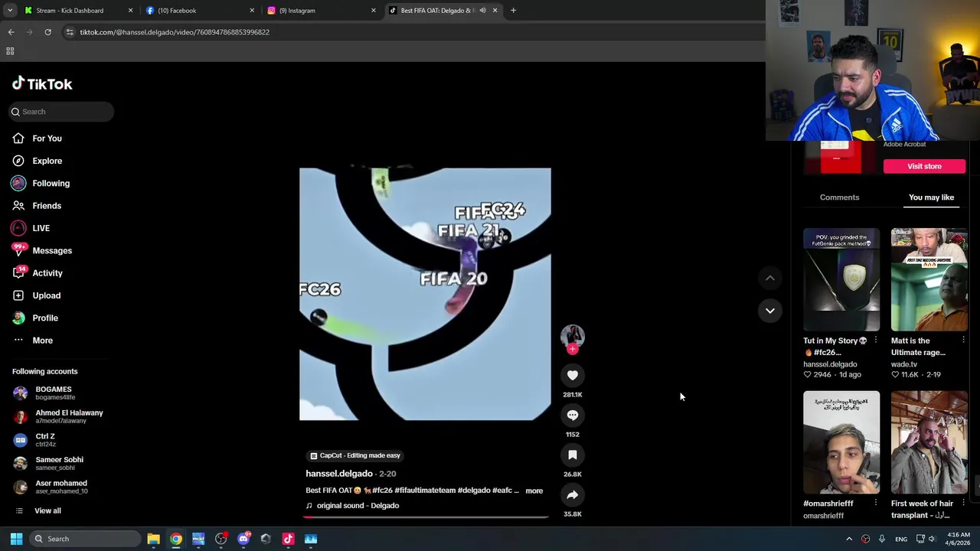This screenshot has width=980, height=551.
Task: Open wade.tv creator link
Action: [x=903, y=364]
